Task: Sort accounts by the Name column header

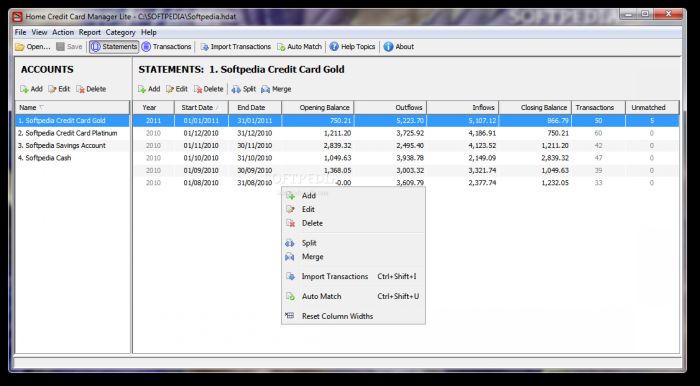Action: 72,108
